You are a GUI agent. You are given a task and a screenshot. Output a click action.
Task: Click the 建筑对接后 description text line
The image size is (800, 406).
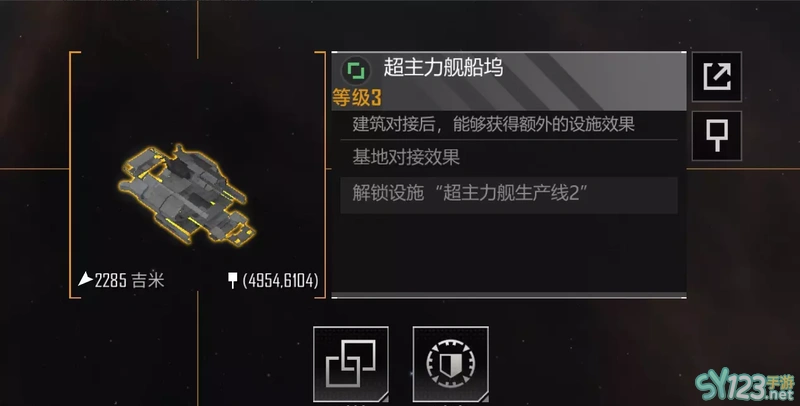(493, 124)
